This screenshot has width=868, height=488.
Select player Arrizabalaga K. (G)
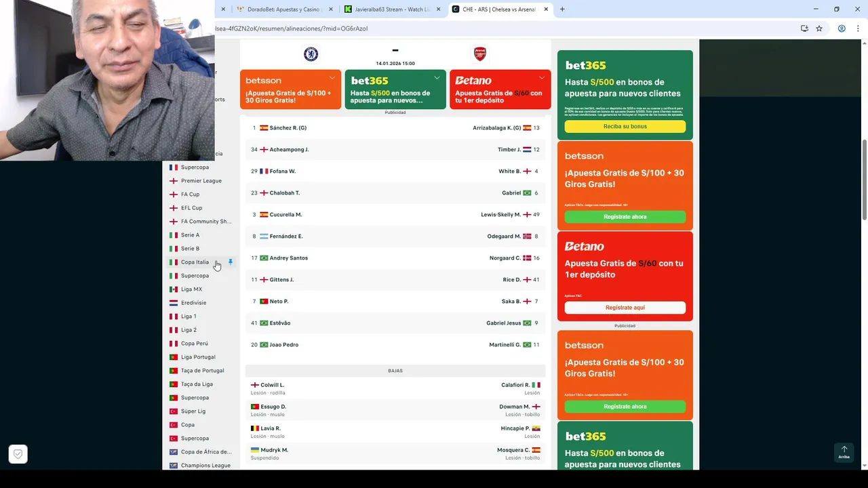click(x=497, y=128)
